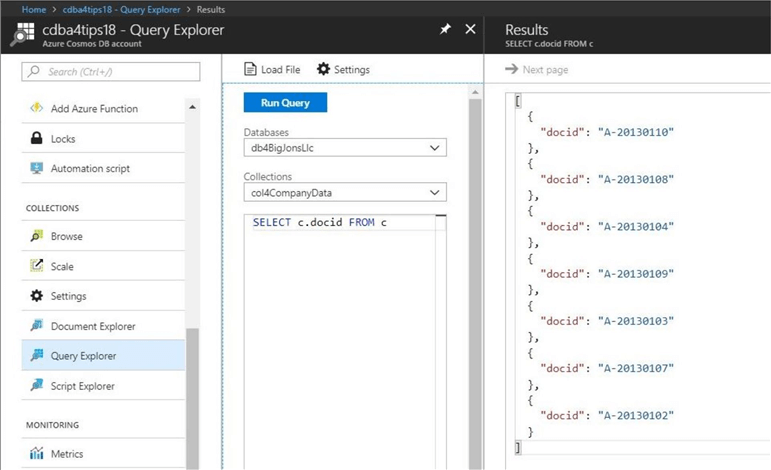Click the Load File button label
The width and height of the screenshot is (771, 470).
tap(280, 70)
